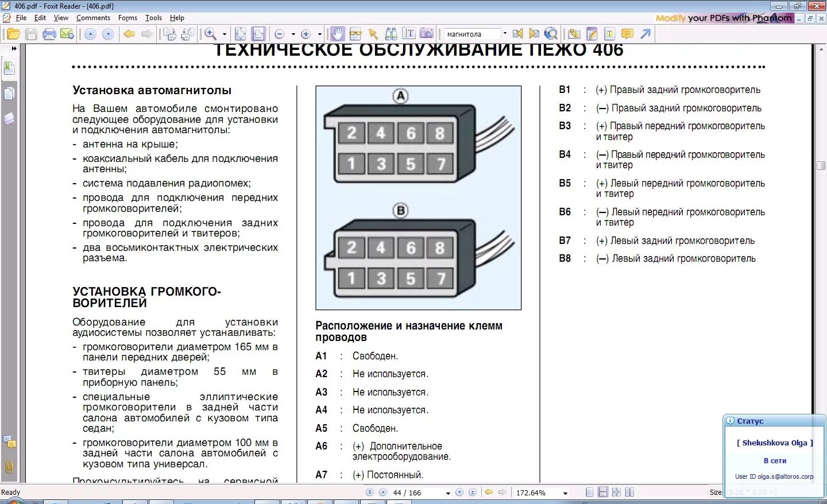Open the Edit menu

click(40, 18)
